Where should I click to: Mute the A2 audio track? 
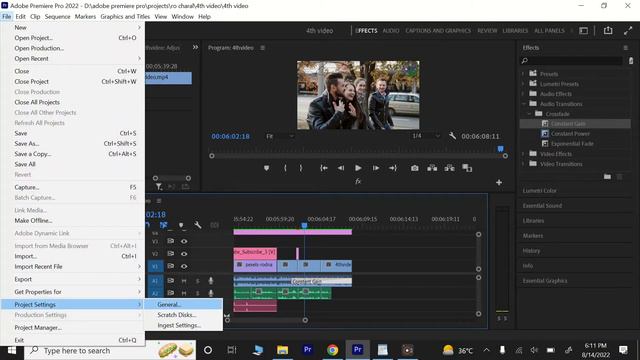(184, 293)
